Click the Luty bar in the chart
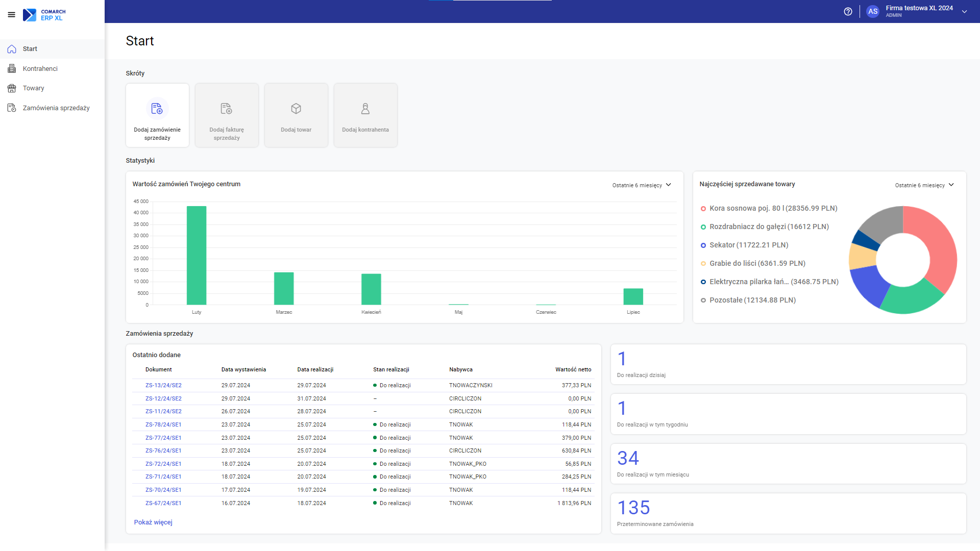Viewport: 980px width, 551px height. click(x=197, y=255)
